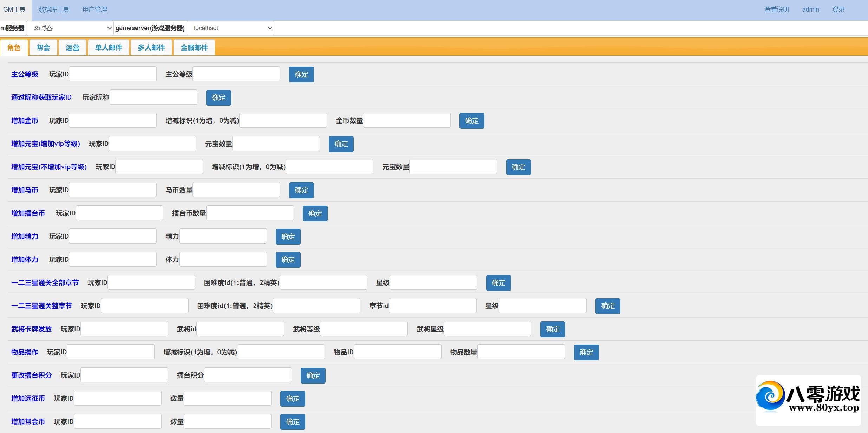Confirm the 更改擂台积分 row with 确定

(x=313, y=375)
